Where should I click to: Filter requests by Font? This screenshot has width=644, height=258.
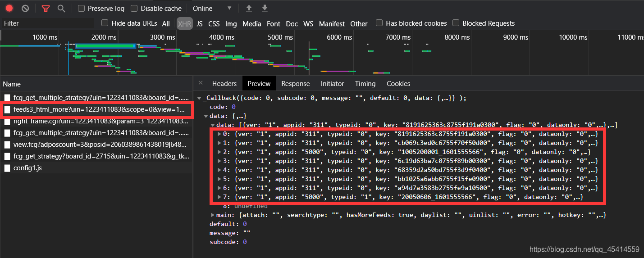[274, 23]
